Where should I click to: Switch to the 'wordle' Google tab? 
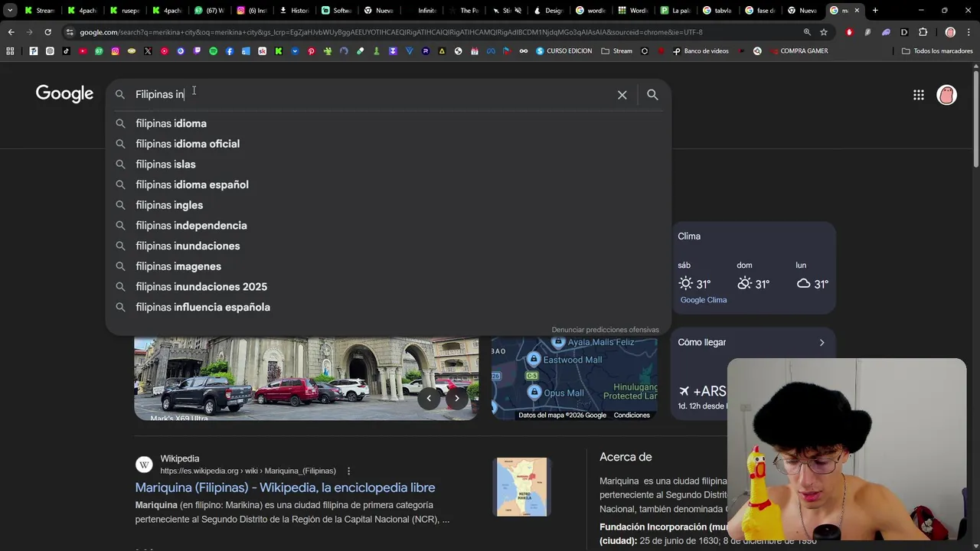pyautogui.click(x=590, y=11)
